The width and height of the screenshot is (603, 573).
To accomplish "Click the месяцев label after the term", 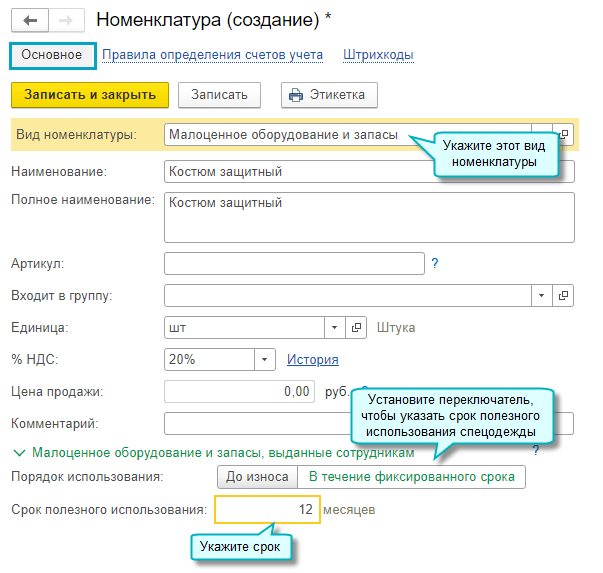I will [349, 510].
